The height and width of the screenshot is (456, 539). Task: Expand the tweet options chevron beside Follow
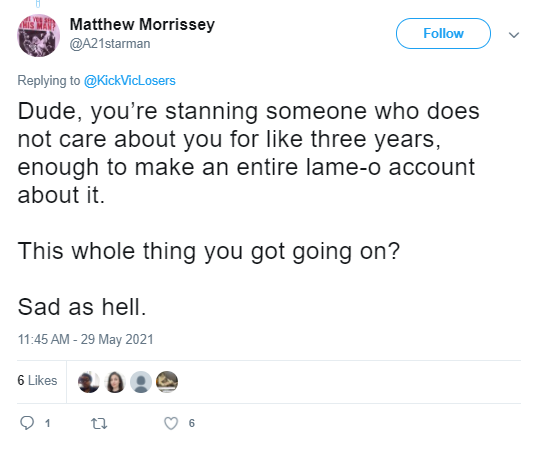(514, 35)
